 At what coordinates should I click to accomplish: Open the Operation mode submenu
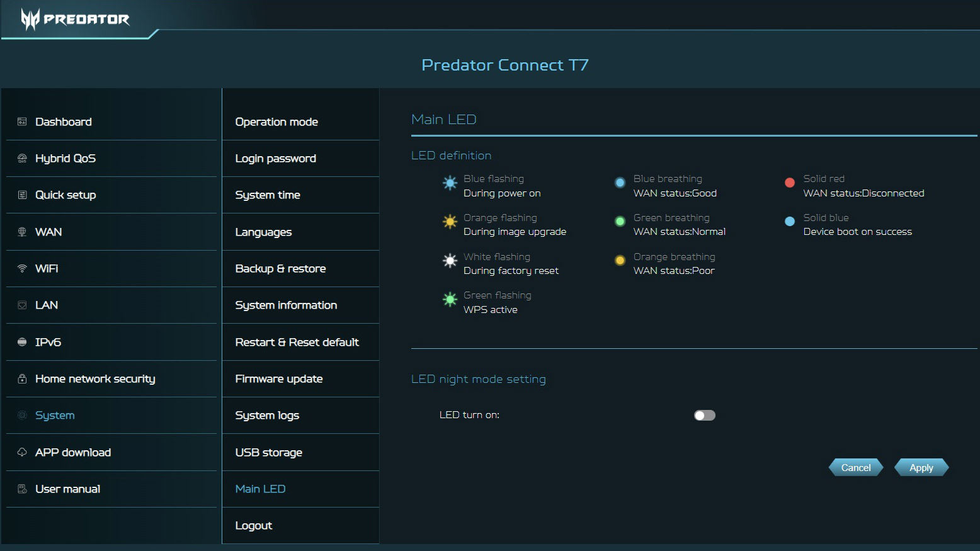tap(276, 122)
